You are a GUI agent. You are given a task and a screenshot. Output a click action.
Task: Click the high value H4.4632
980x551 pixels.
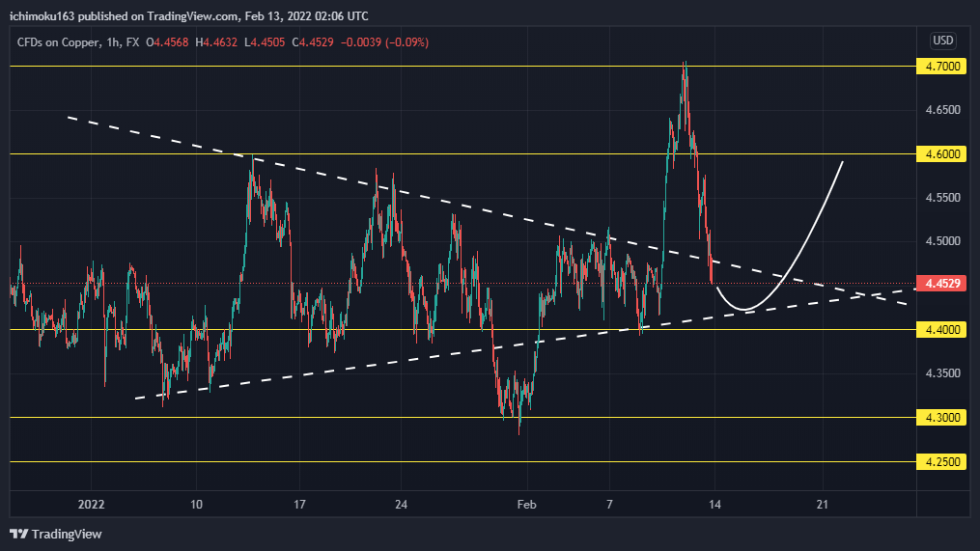[x=216, y=42]
